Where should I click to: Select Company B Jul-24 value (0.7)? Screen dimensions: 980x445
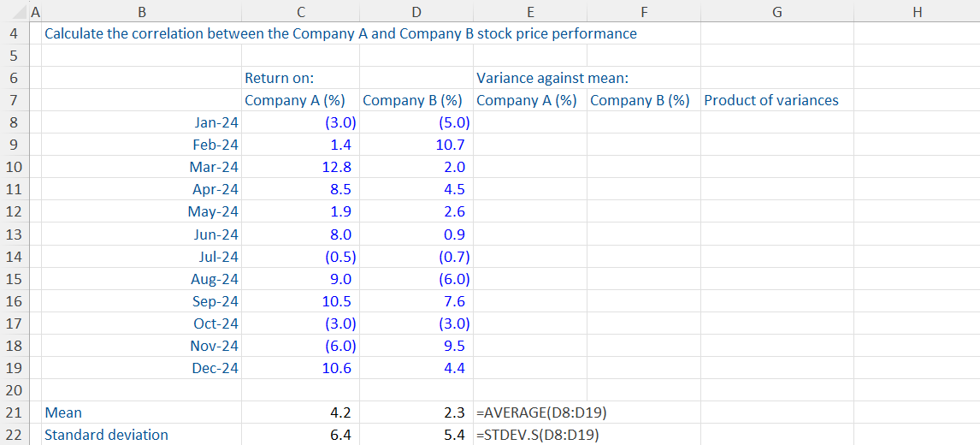(416, 257)
